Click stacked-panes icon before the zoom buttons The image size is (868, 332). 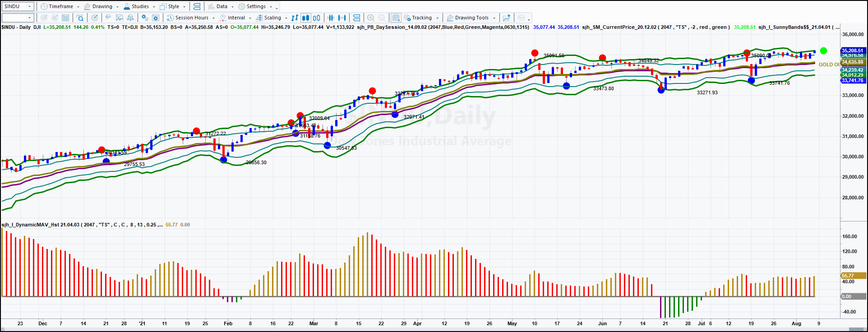coord(356,18)
